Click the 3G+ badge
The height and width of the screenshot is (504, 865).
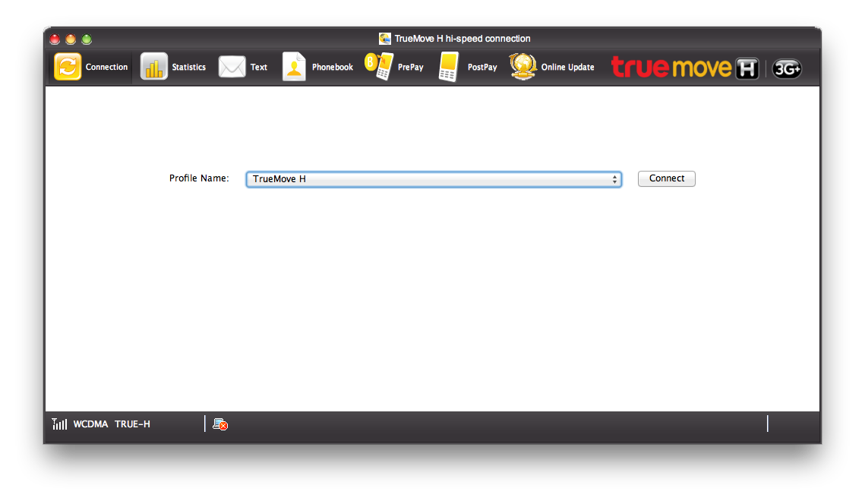pos(787,68)
